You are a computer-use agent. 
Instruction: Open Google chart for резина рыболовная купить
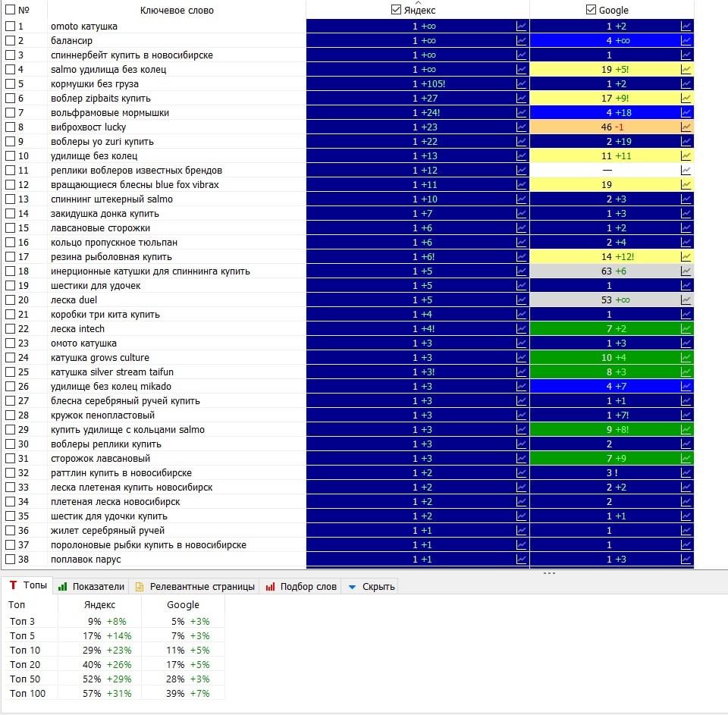click(686, 257)
